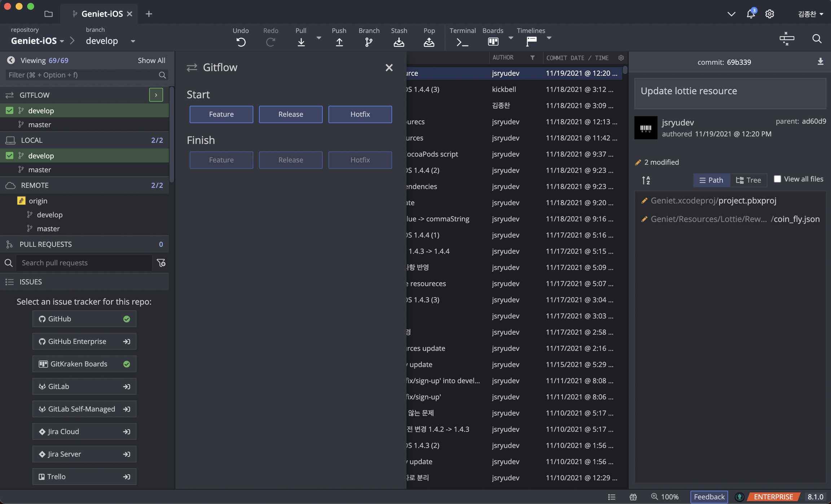831x504 pixels.
Task: Switch file view to Path
Action: 711,180
